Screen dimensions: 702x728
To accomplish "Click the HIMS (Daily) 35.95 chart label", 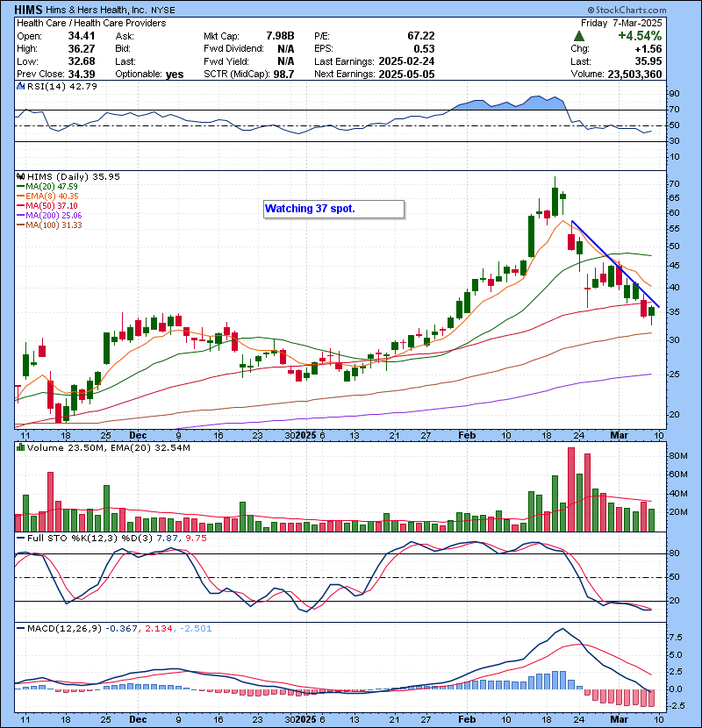I will click(x=74, y=176).
